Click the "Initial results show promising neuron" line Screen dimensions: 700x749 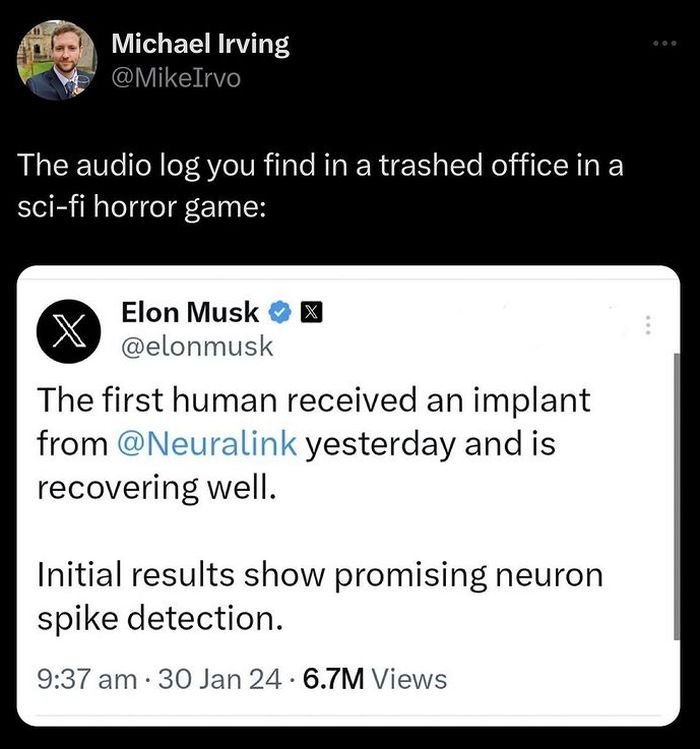pyautogui.click(x=320, y=575)
